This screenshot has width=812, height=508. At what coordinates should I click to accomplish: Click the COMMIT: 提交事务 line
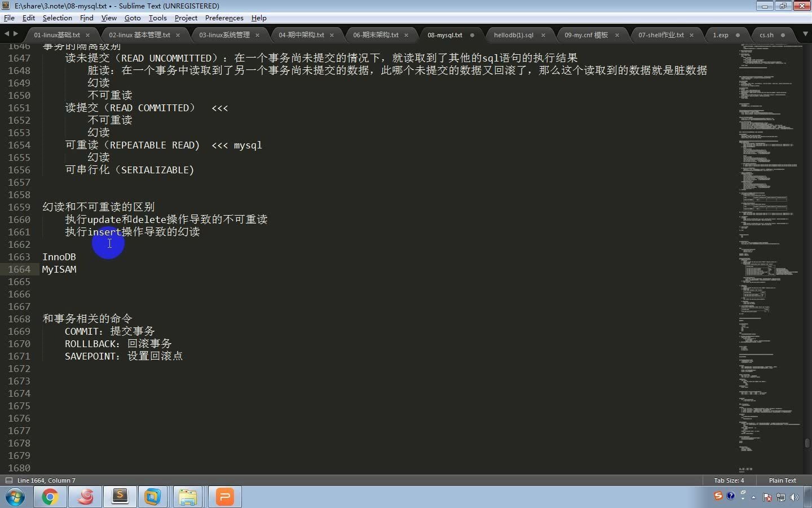coord(110,331)
